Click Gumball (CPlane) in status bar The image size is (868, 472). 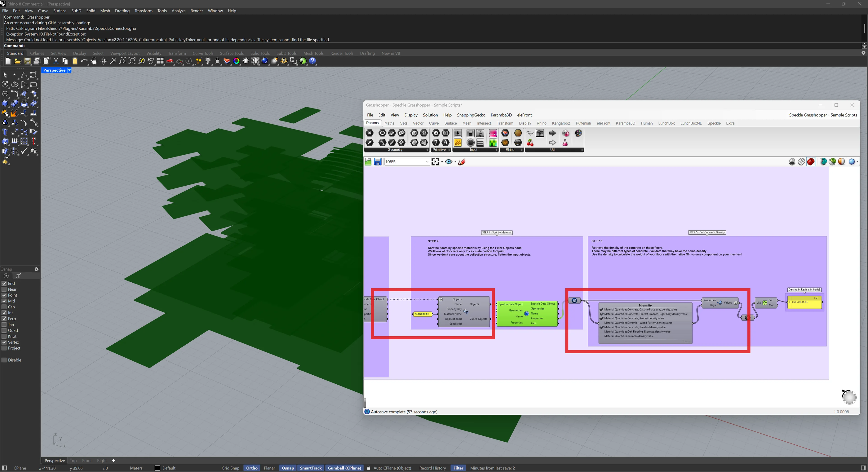344,468
